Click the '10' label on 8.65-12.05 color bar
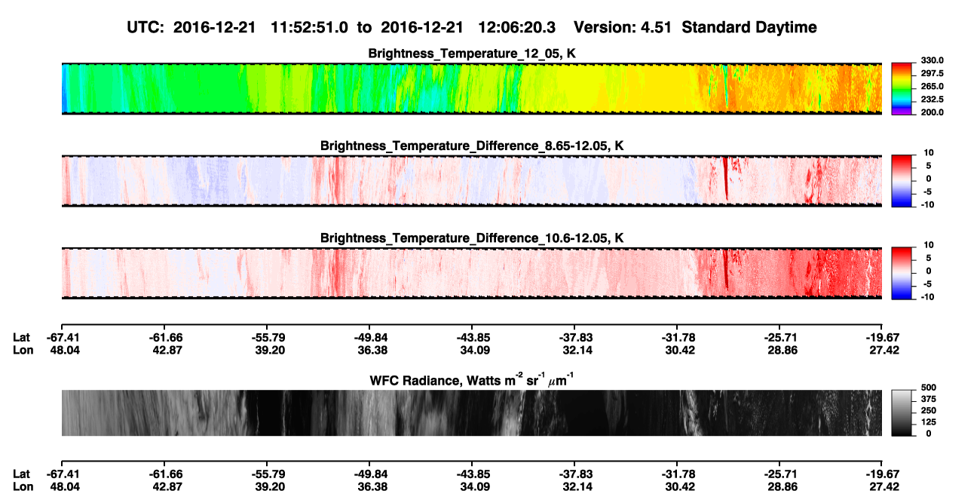Screen dimensions: 980x503 928,153
